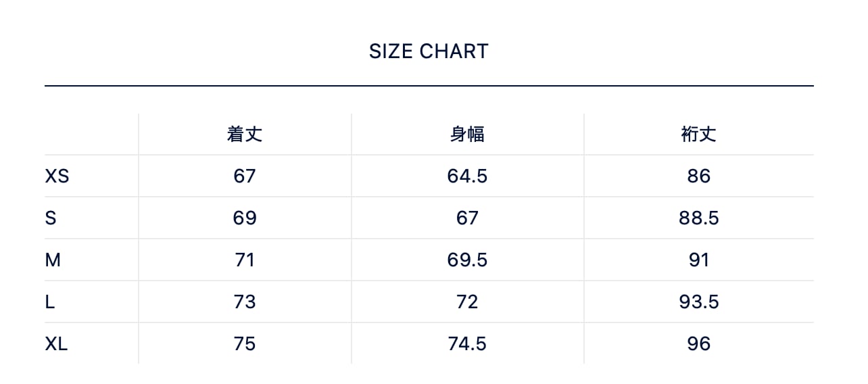
Task: Click the S size row label
Action: point(51,218)
